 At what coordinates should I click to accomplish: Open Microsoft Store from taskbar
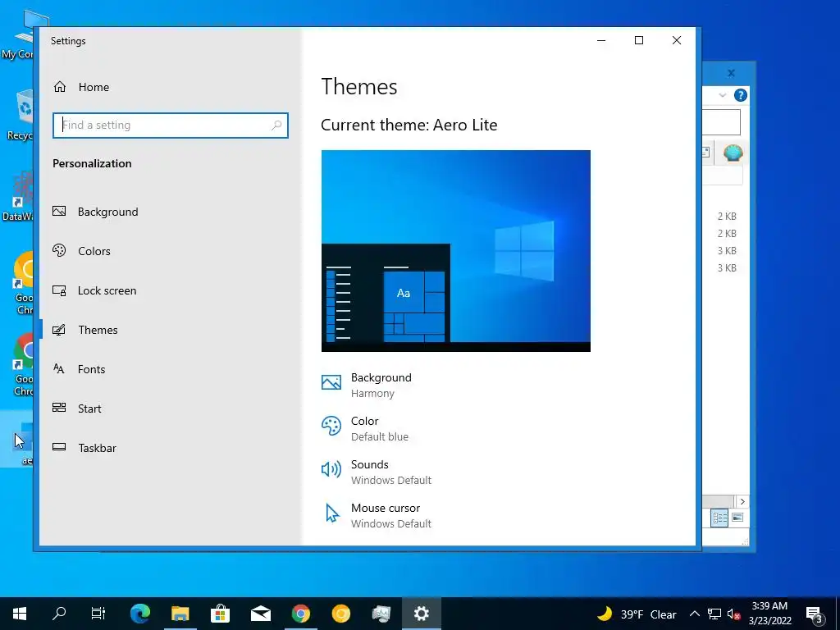pos(220,614)
